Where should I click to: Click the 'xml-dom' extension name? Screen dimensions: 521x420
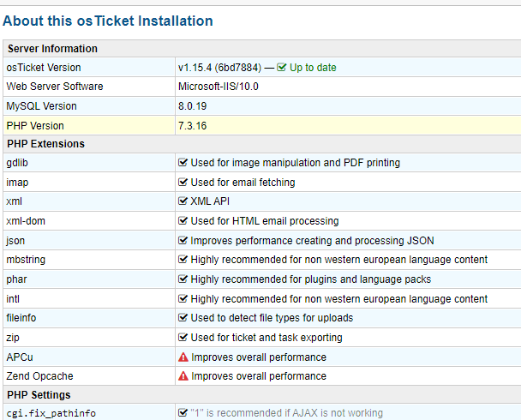pos(26,221)
